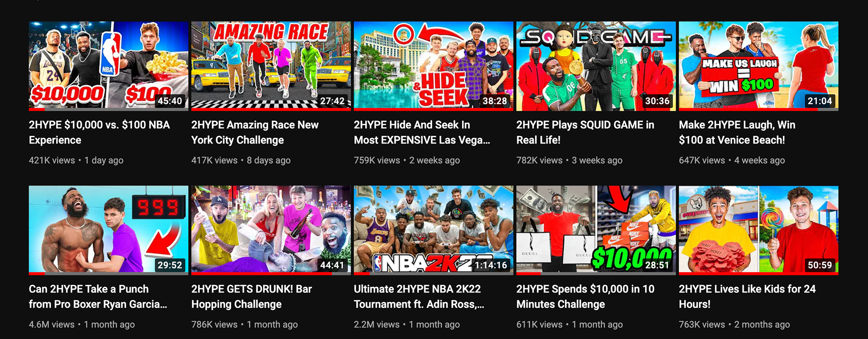Click '759K views • 2 weeks ago' text
The width and height of the screenshot is (868, 339).
(407, 160)
